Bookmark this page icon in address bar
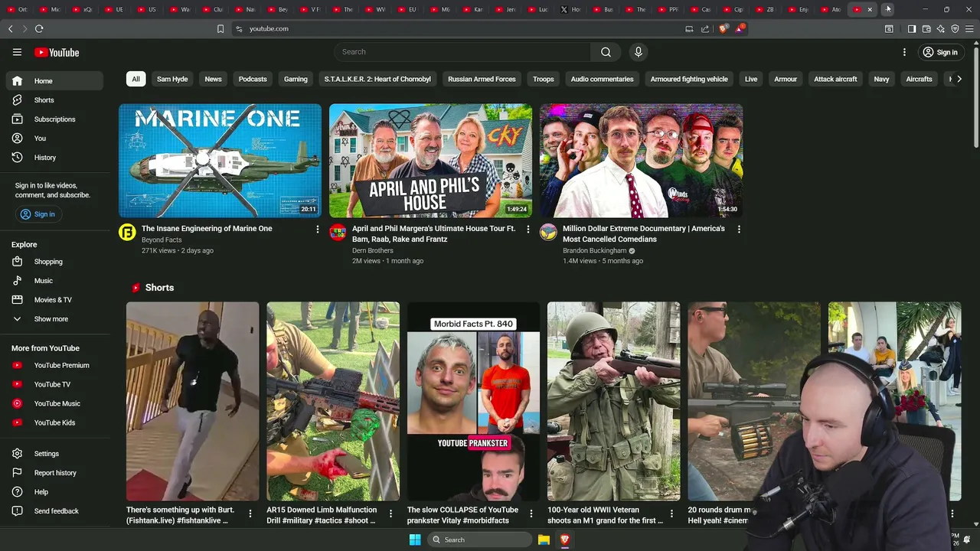980x551 pixels. click(220, 28)
